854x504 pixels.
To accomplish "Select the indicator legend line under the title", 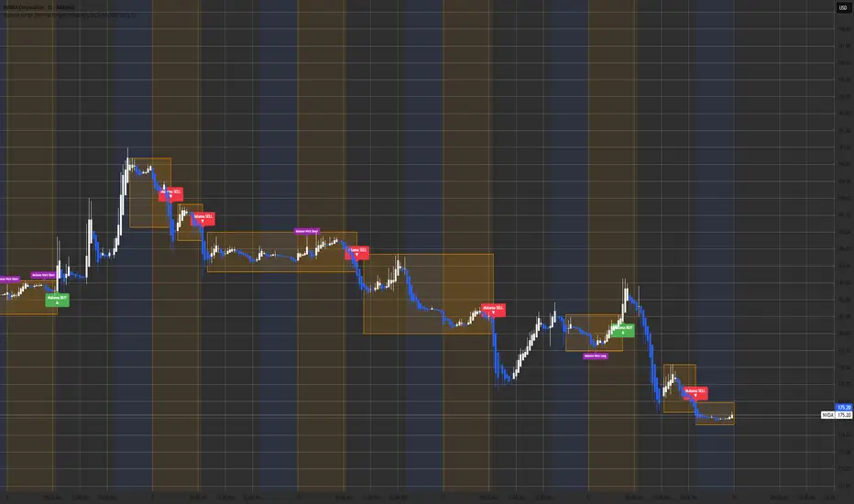I will [70, 16].
